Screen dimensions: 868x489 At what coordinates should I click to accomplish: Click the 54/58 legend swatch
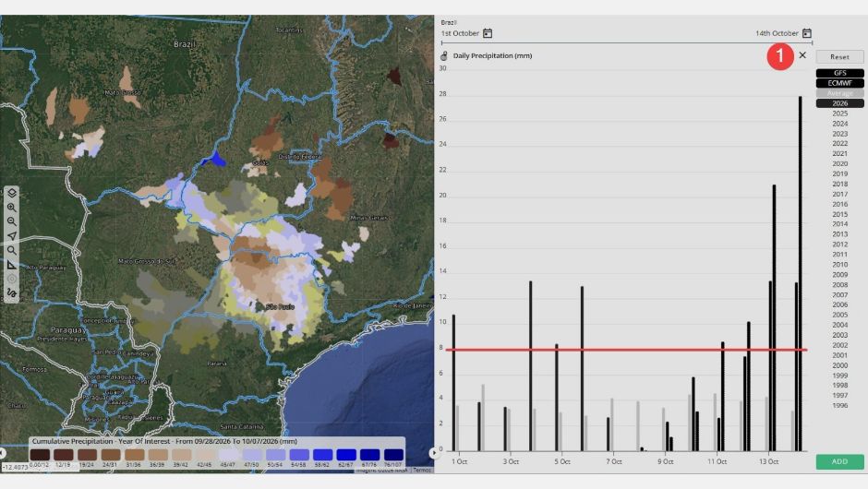299,455
